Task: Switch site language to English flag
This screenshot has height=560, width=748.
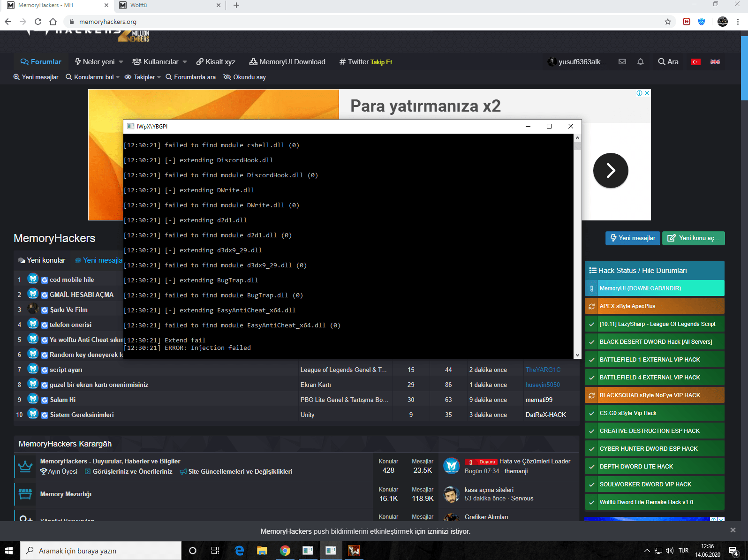Action: click(x=715, y=62)
